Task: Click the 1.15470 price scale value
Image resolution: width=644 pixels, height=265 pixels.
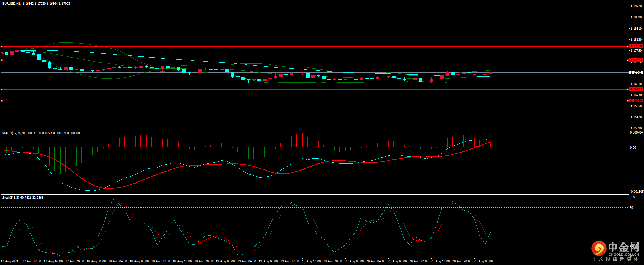Action: 636,117
